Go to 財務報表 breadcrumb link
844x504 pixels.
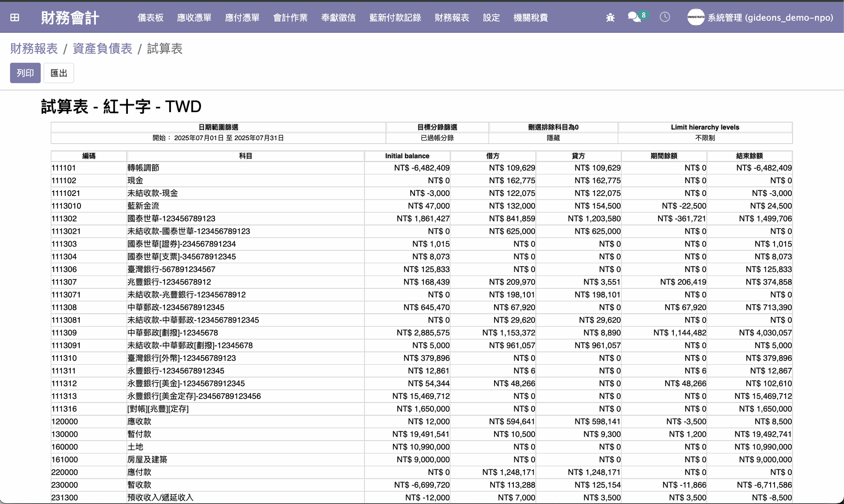(34, 49)
